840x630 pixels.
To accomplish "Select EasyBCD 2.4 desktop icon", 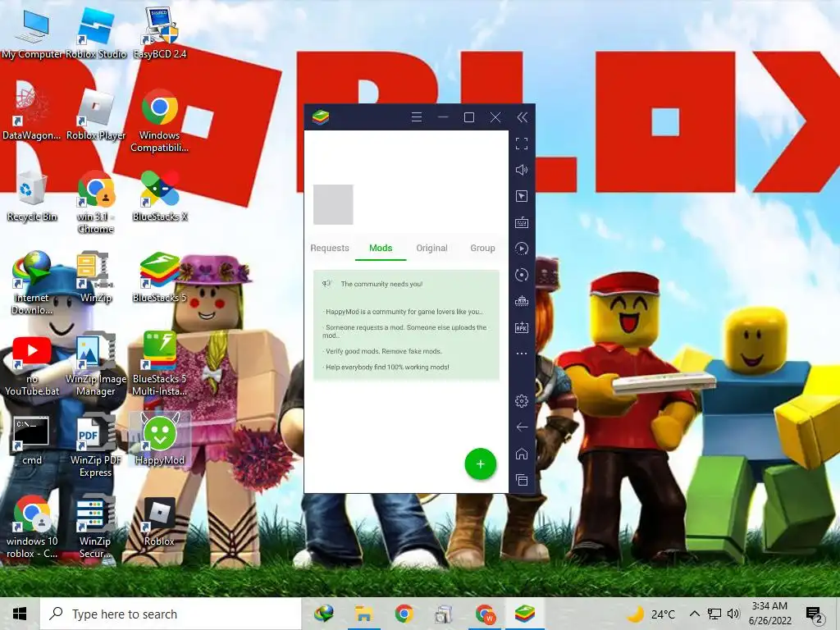I will coord(160,33).
